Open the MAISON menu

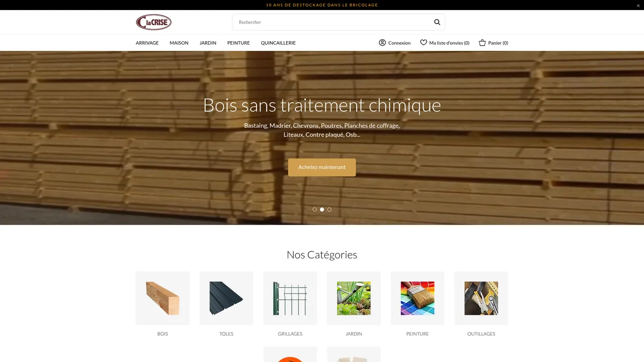click(x=179, y=43)
